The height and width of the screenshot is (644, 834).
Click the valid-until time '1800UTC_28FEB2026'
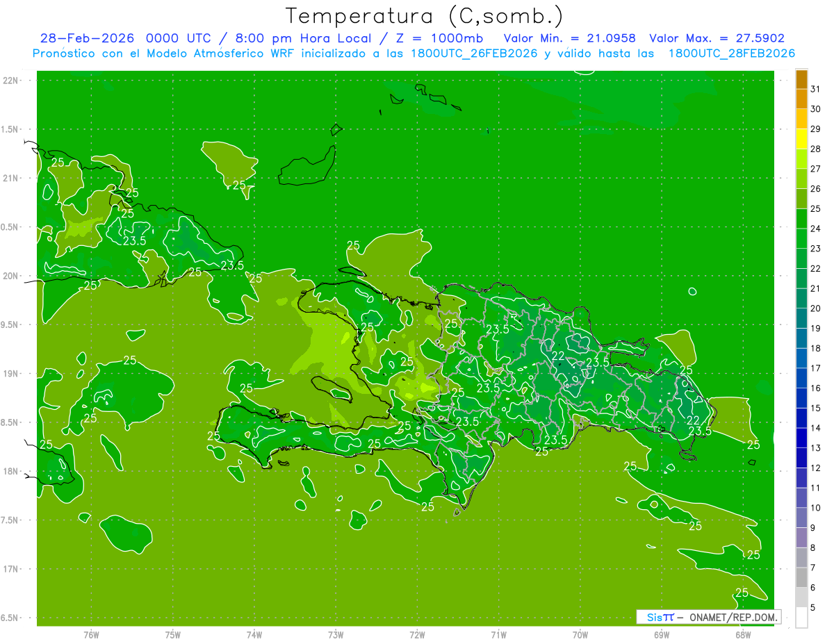[x=732, y=53]
